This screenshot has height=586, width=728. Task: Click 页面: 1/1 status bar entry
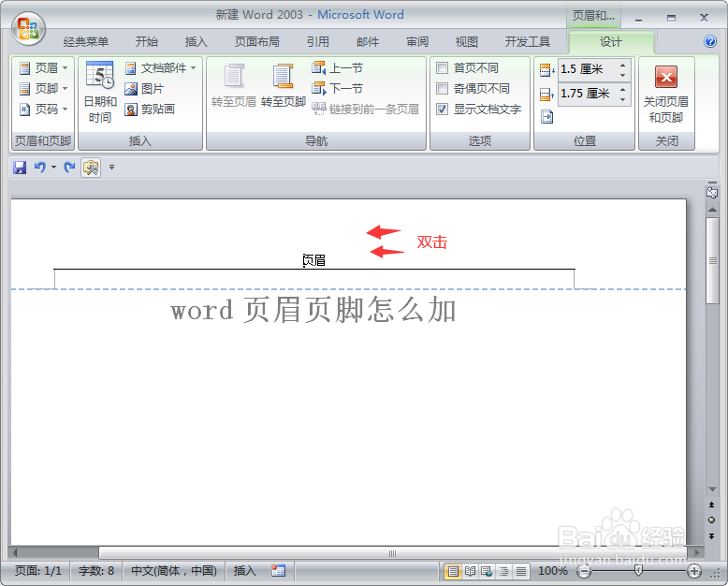coord(38,571)
